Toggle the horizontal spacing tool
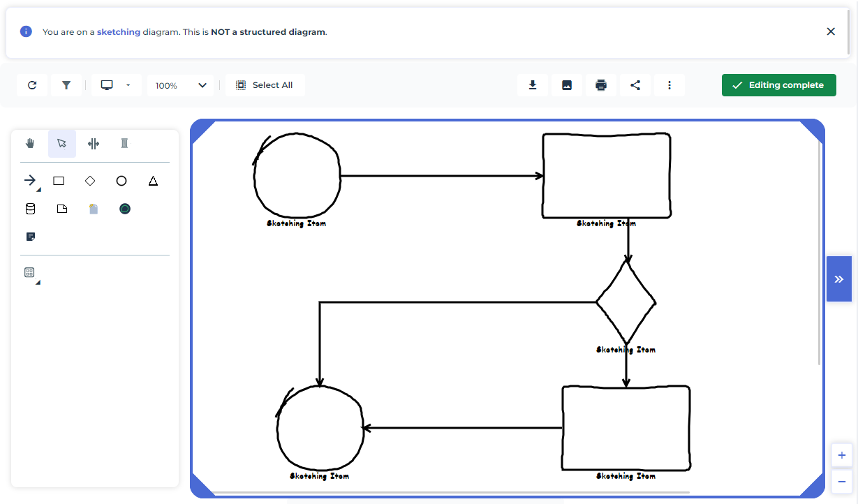The width and height of the screenshot is (858, 504). click(x=93, y=143)
